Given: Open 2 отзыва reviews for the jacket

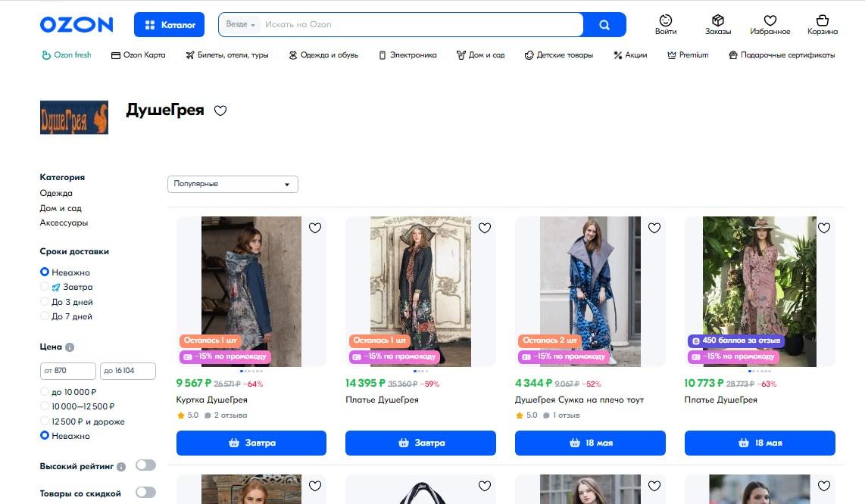Looking at the screenshot, I should (226, 415).
